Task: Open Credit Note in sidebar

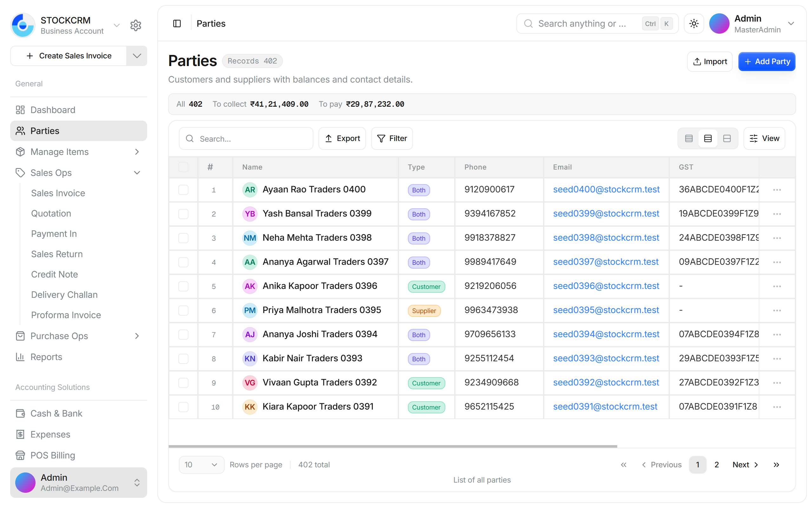Action: (x=54, y=274)
